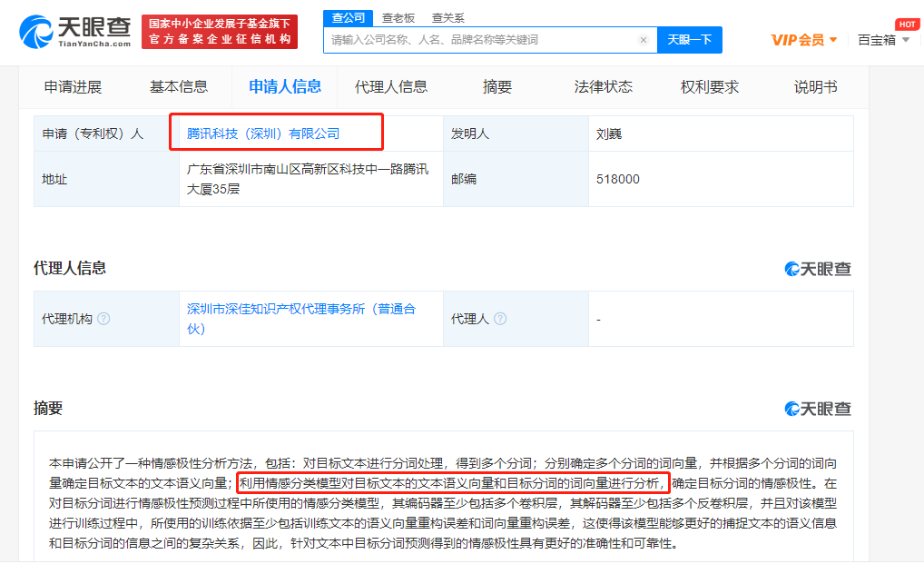This screenshot has height=564, width=924.
Task: Switch to 查公司 search tab
Action: (348, 17)
